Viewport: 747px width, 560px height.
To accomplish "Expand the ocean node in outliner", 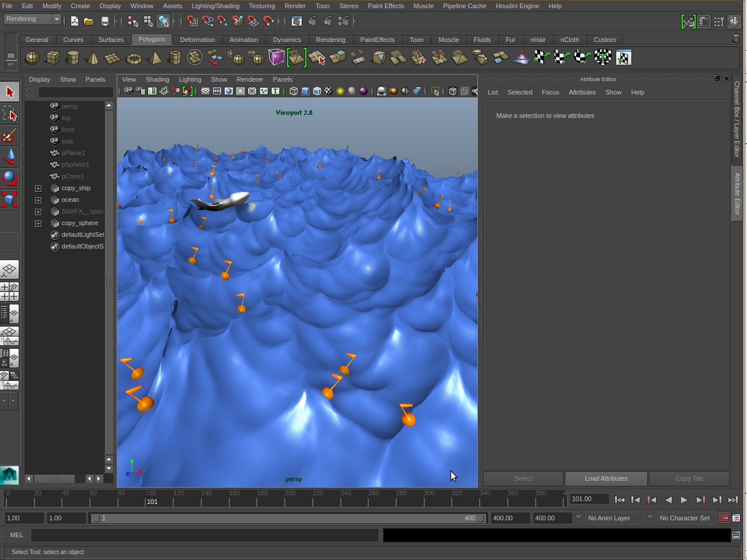I will [x=38, y=200].
